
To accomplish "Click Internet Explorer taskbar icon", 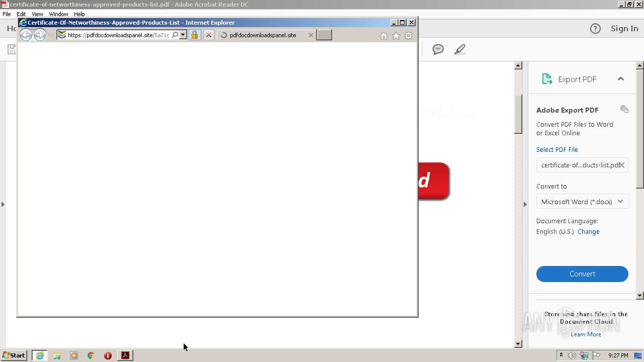I will (40, 355).
